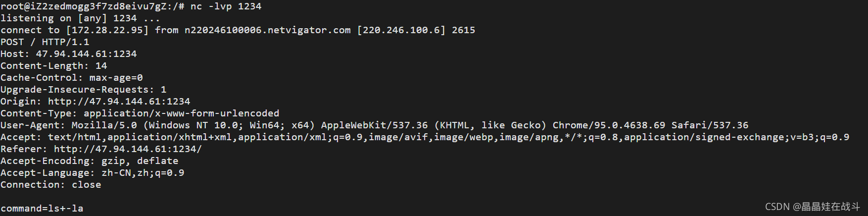Screen dimensions: 868x216
Task: Click the 'Connection: close' header
Action: pos(51,185)
